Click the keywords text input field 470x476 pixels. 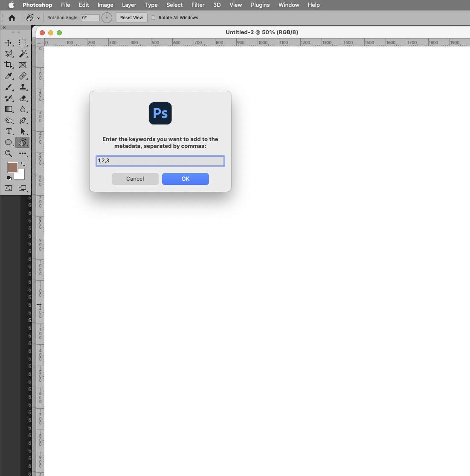(160, 161)
